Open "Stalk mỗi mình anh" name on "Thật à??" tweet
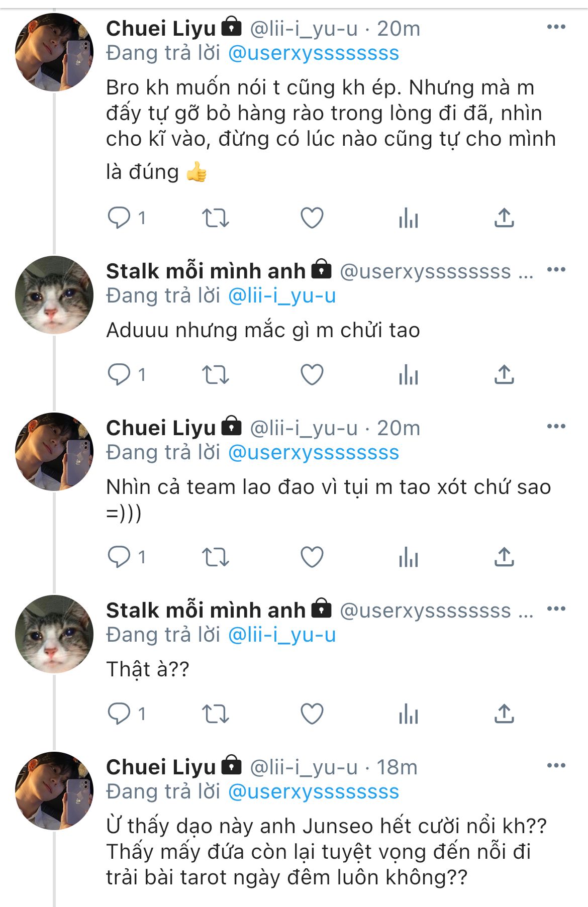The height and width of the screenshot is (907, 588). click(x=206, y=611)
